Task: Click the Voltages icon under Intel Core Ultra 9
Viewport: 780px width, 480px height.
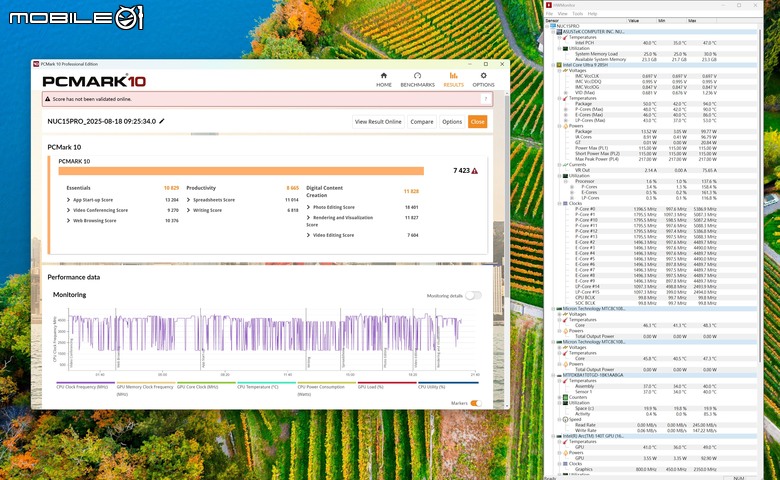Action: (x=565, y=70)
